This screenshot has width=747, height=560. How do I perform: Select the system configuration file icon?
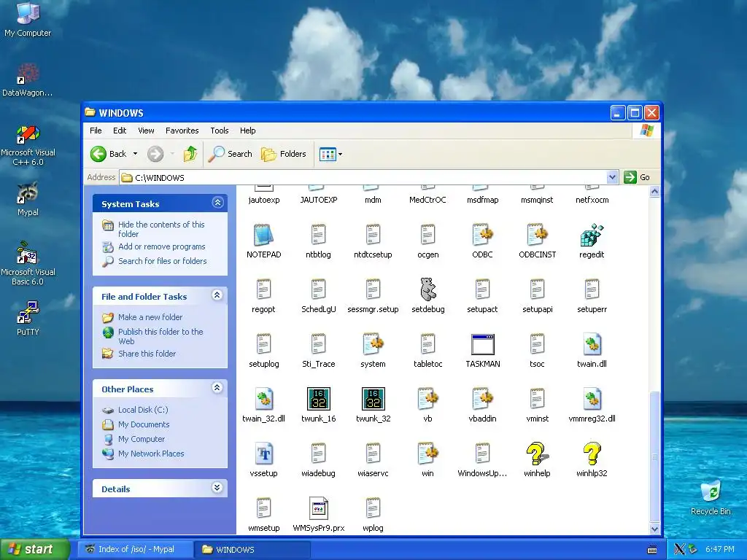[x=373, y=344]
